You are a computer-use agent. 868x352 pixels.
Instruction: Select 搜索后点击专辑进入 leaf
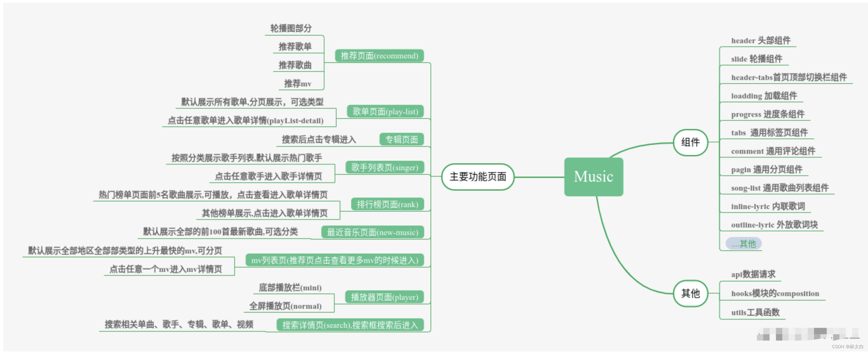coord(319,139)
